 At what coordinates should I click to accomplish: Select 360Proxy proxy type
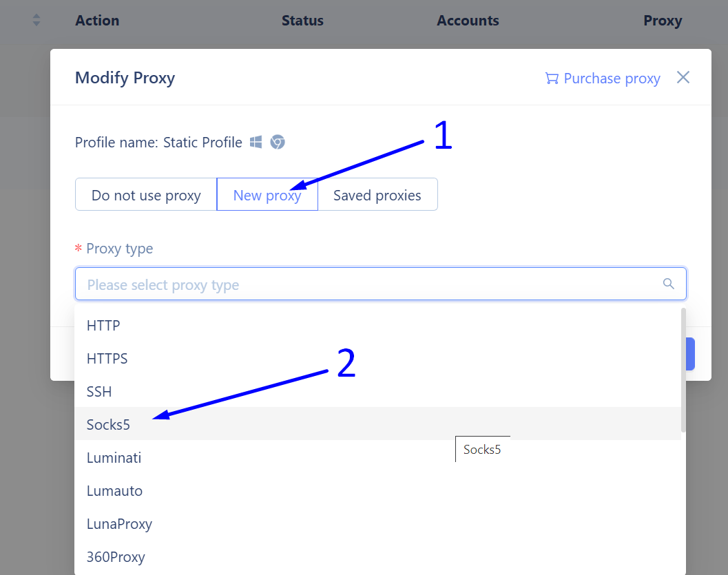click(x=377, y=556)
